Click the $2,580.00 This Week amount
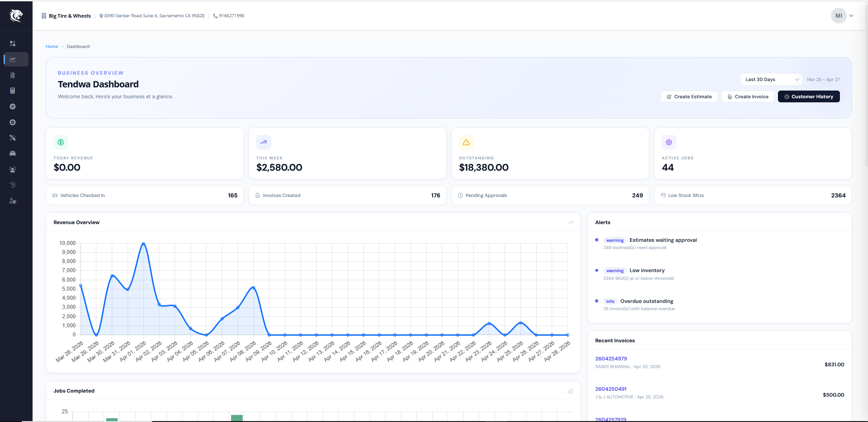Viewport: 868px width, 422px height. pos(279,168)
